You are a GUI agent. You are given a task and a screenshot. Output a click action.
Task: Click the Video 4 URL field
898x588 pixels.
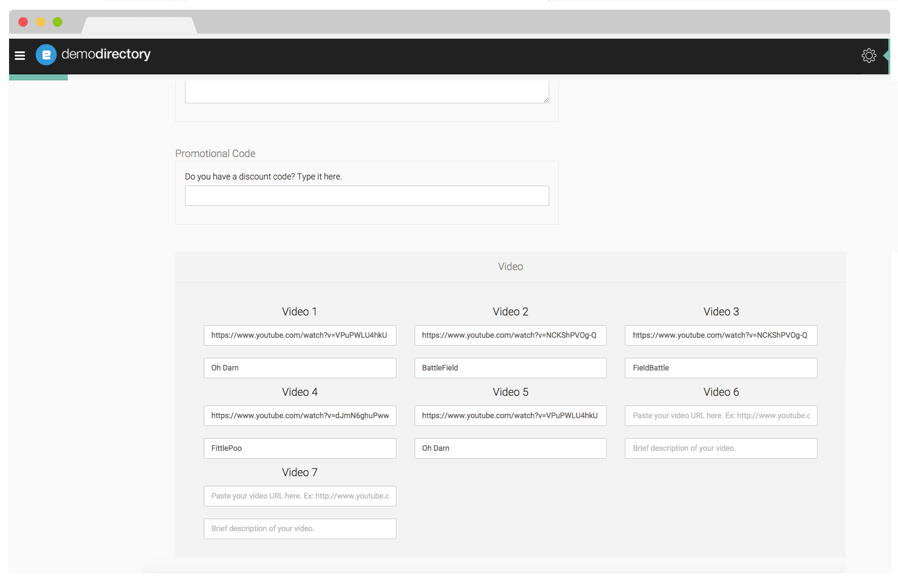[x=300, y=416]
